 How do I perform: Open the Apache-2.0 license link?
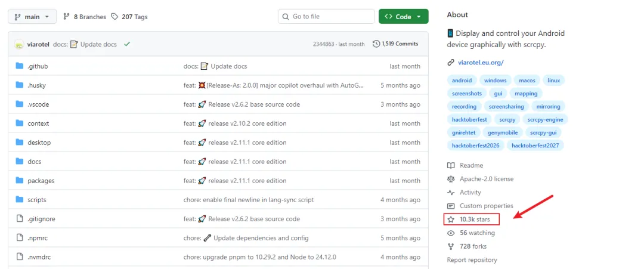[x=487, y=179]
